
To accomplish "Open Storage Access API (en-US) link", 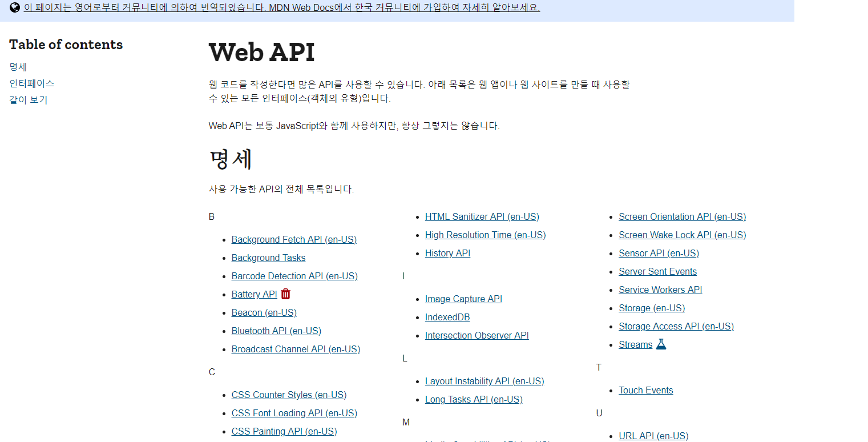I will click(x=676, y=326).
